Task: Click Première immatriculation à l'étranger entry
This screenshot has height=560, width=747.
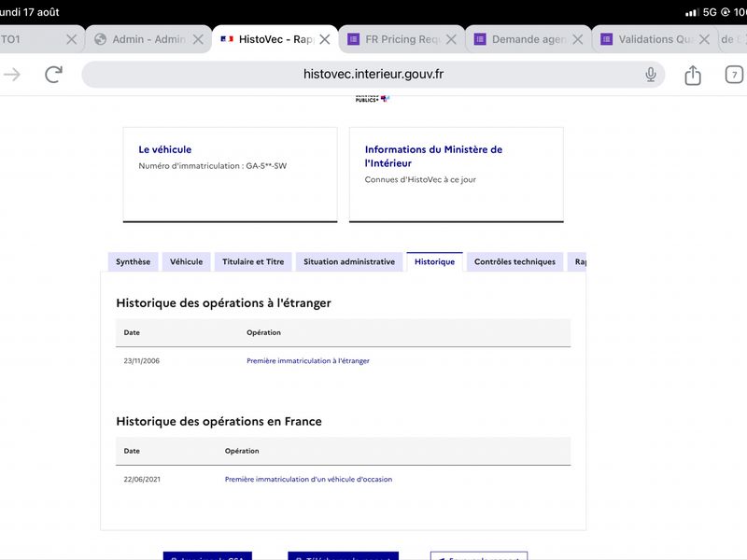Action: tap(308, 361)
